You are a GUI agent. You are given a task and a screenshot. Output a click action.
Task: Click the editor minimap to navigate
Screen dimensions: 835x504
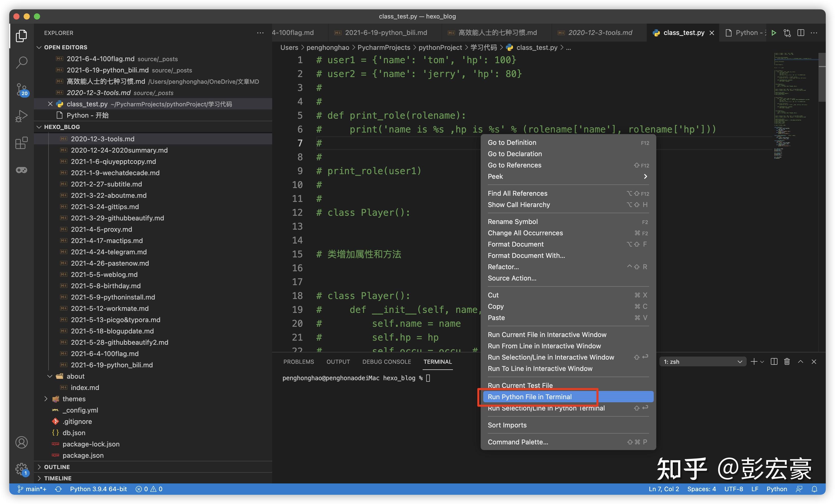[793, 102]
